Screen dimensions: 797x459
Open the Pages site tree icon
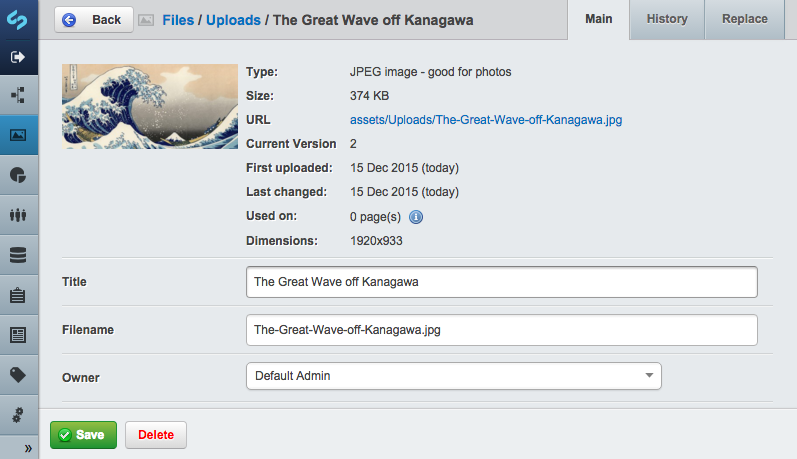pos(18,96)
